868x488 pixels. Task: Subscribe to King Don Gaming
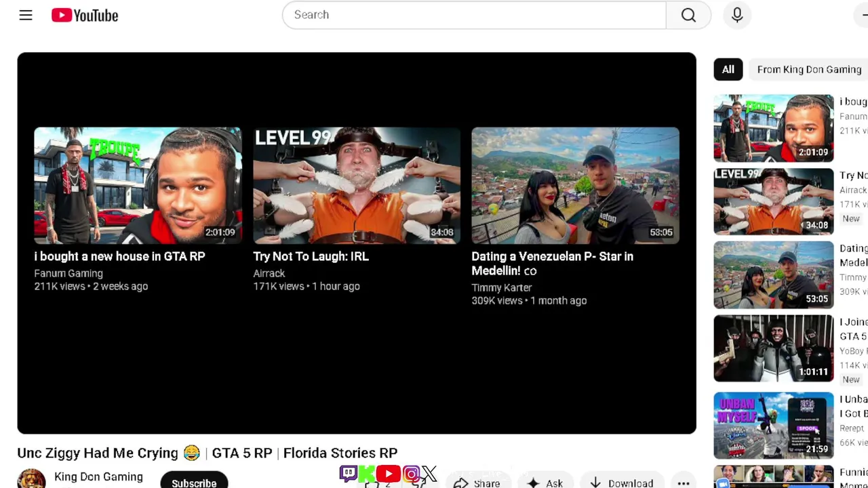click(194, 481)
